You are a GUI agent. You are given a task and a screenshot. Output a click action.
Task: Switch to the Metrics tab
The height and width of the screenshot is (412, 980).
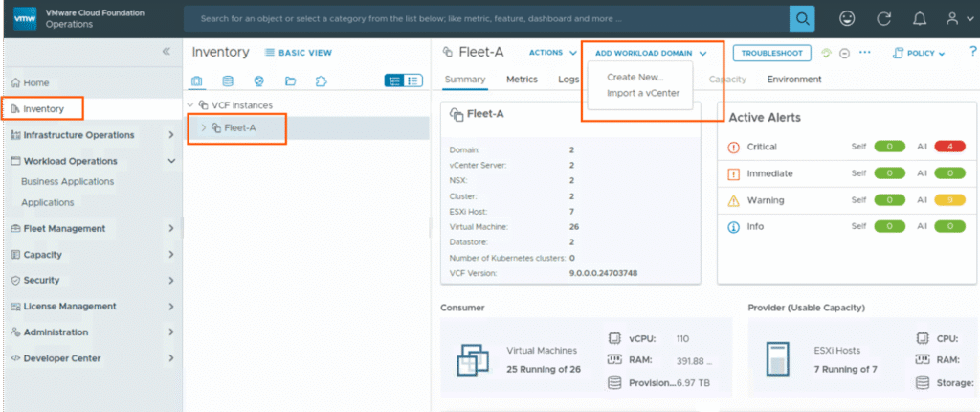522,80
